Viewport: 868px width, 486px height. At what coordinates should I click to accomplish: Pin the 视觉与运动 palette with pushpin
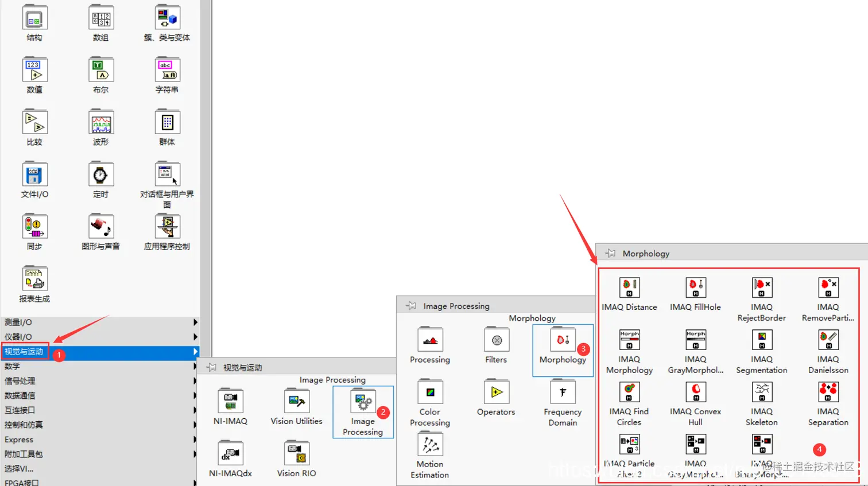point(211,367)
